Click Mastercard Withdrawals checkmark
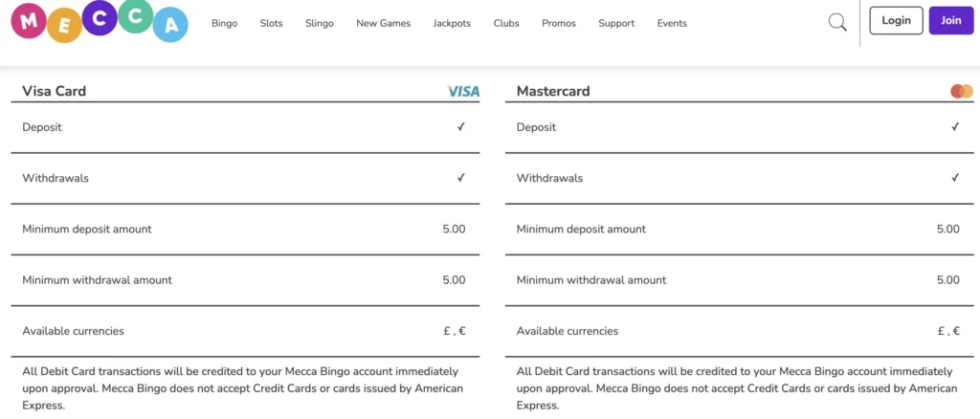980x419 pixels. (x=954, y=178)
